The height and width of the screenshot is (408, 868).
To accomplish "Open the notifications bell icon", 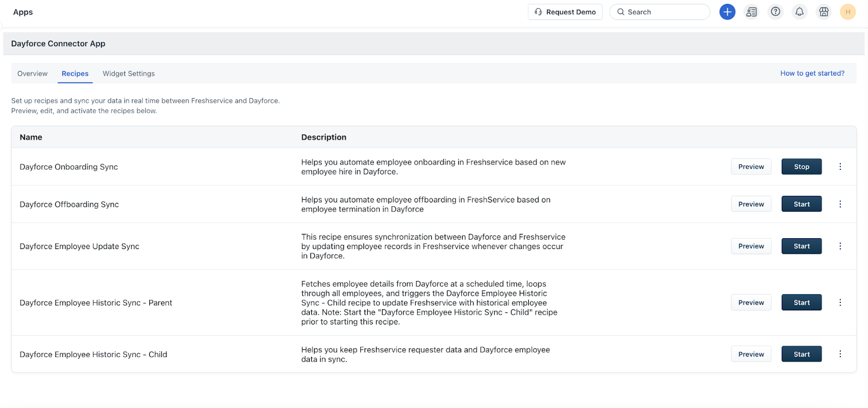I will tap(800, 12).
